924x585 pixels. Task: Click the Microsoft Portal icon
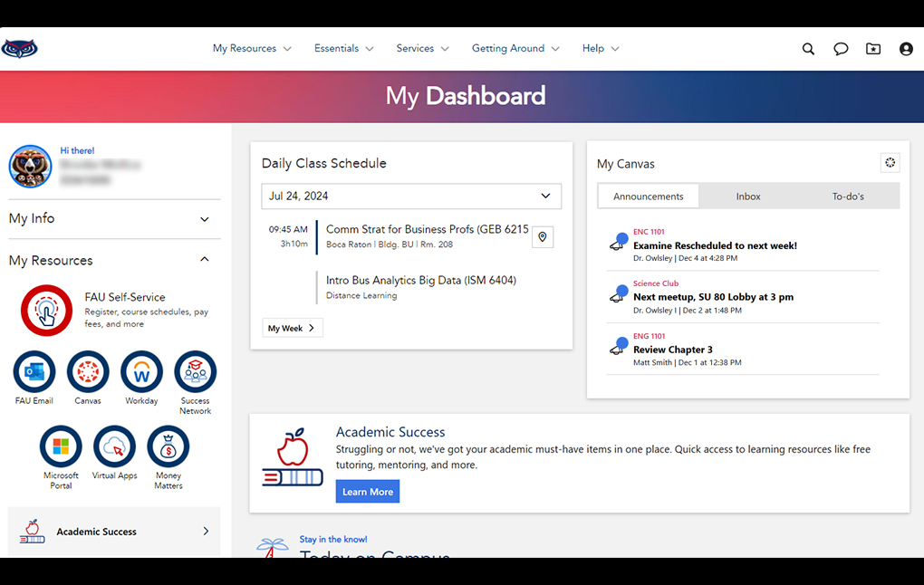coord(61,446)
